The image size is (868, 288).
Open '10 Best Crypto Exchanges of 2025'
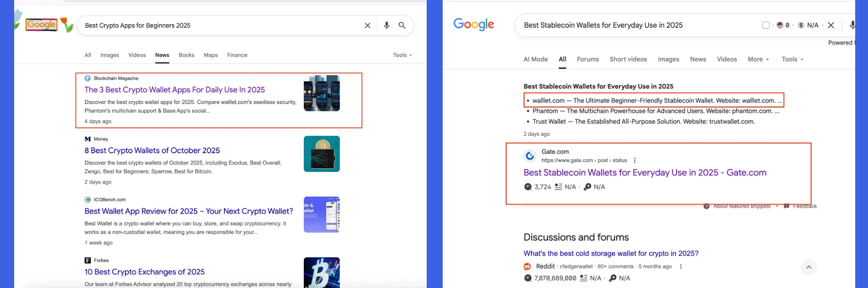pos(144,272)
